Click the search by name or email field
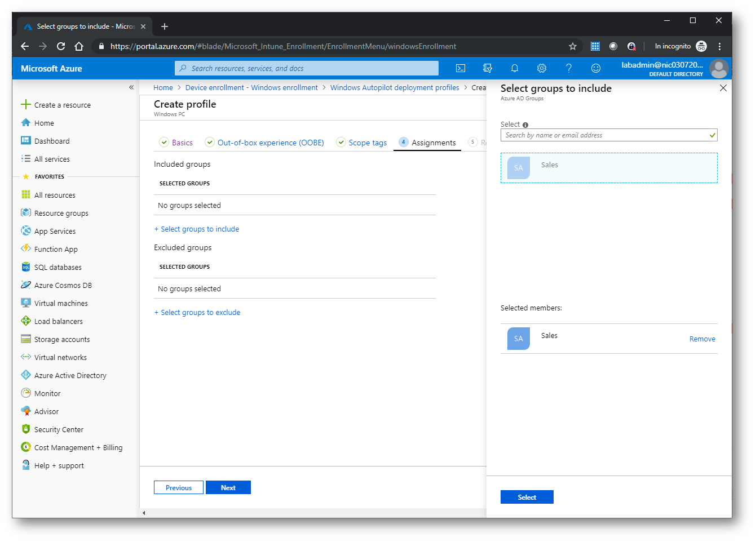The height and width of the screenshot is (542, 756). (609, 135)
